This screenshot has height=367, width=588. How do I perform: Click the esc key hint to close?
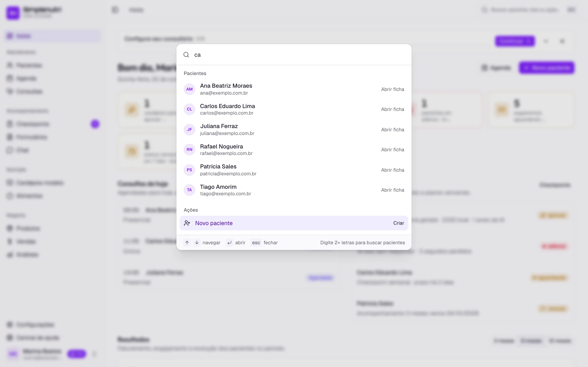pos(256,242)
